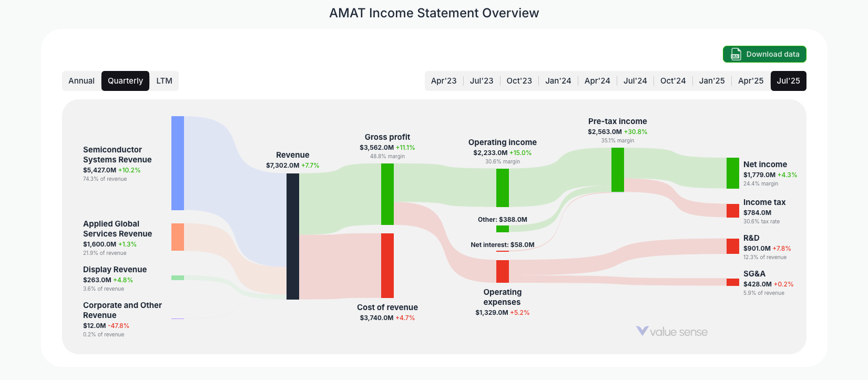Click the Semiconductor Systems Revenue label

point(117,155)
